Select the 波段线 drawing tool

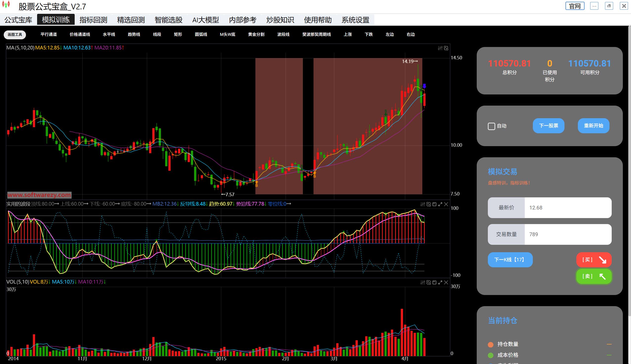tap(283, 35)
